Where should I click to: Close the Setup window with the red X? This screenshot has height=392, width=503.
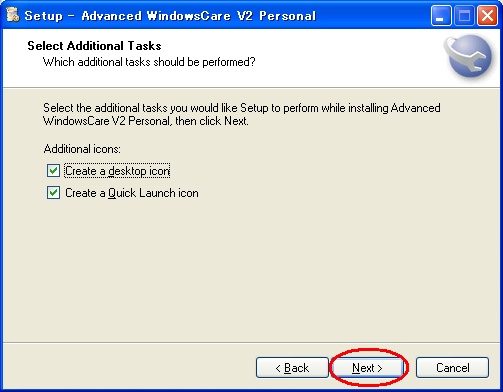tap(487, 15)
